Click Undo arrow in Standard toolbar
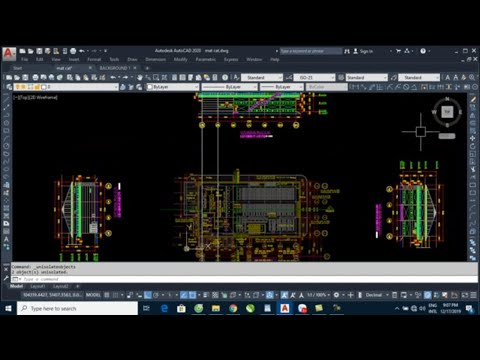 113,78
